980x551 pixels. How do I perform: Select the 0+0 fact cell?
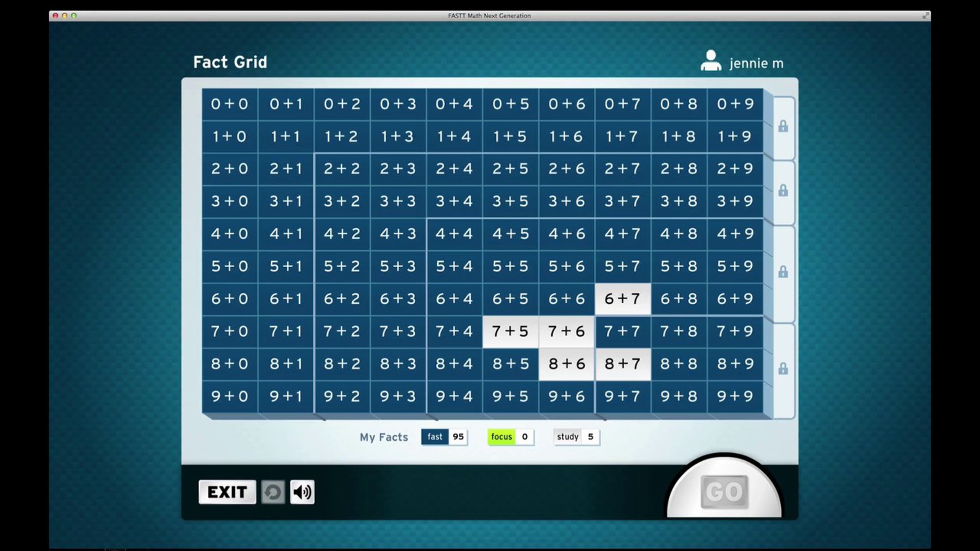(229, 104)
